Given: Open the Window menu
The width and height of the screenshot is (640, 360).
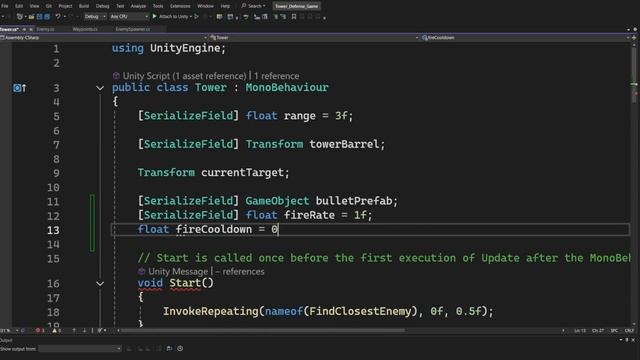Looking at the screenshot, I should tap(205, 6).
